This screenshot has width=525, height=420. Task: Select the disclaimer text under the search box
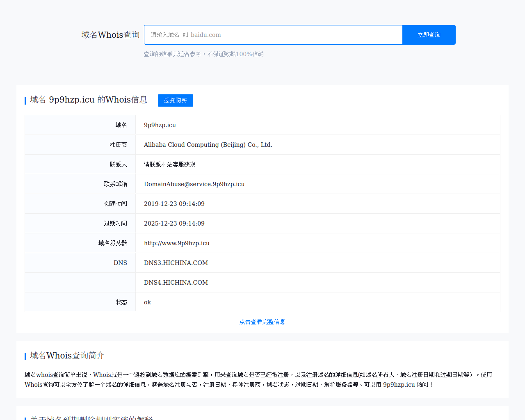click(204, 54)
